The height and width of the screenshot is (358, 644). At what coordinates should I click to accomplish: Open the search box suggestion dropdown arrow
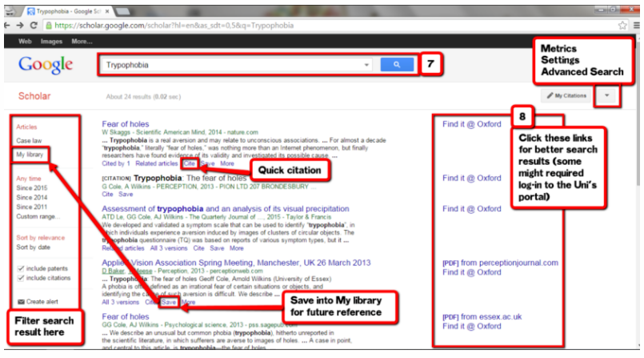coord(366,65)
